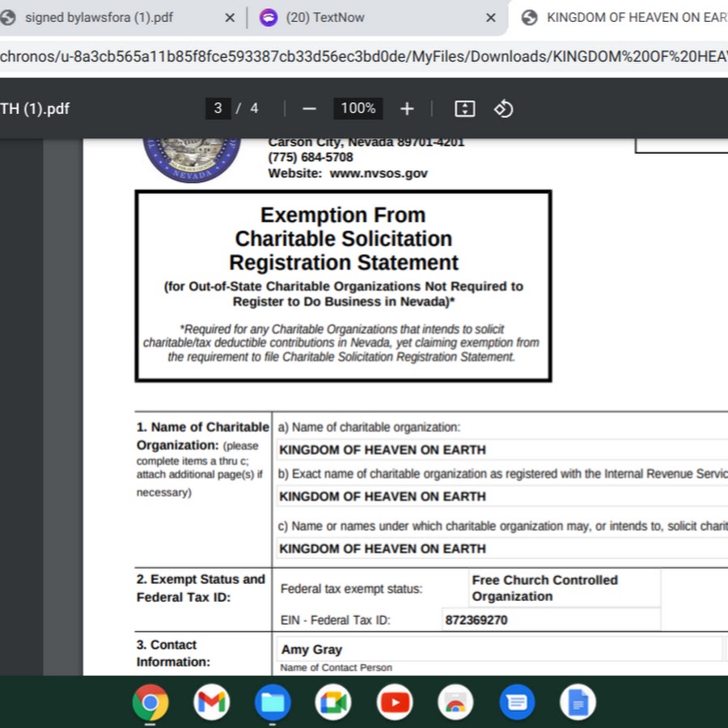Click the (775) 684-5708 phone number
728x728 pixels.
[x=311, y=158]
